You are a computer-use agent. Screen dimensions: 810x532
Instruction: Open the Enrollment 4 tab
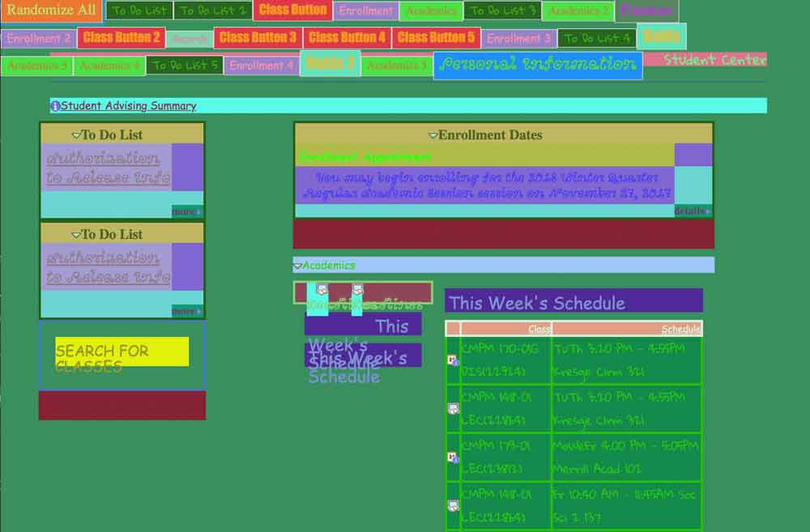click(x=262, y=66)
